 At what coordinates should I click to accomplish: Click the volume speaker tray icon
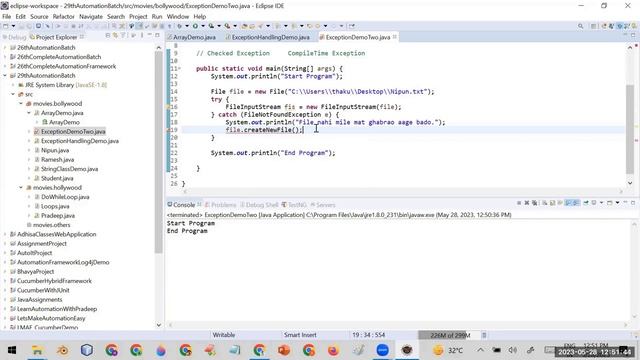click(513, 350)
